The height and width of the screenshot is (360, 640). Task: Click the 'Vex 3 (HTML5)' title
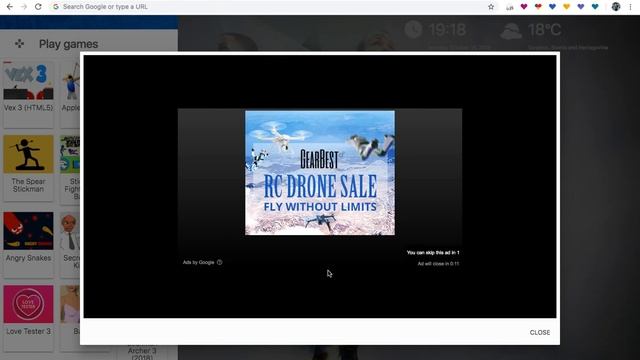28,108
